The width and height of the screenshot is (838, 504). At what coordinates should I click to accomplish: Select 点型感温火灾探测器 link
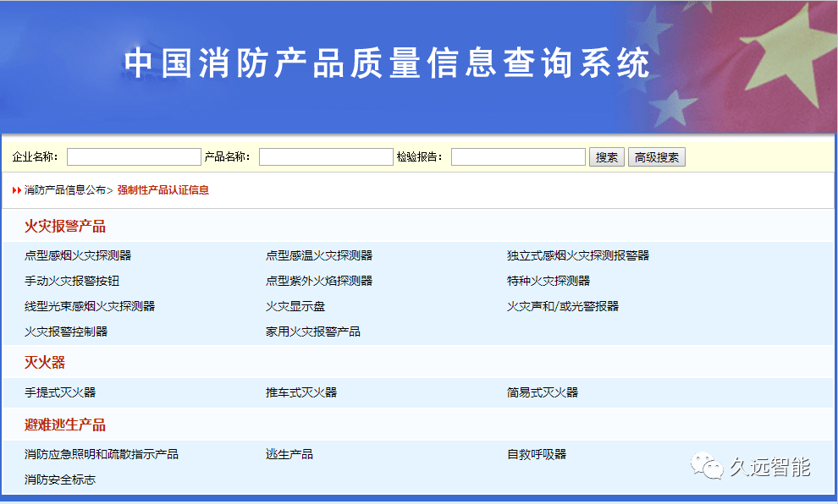click(318, 255)
